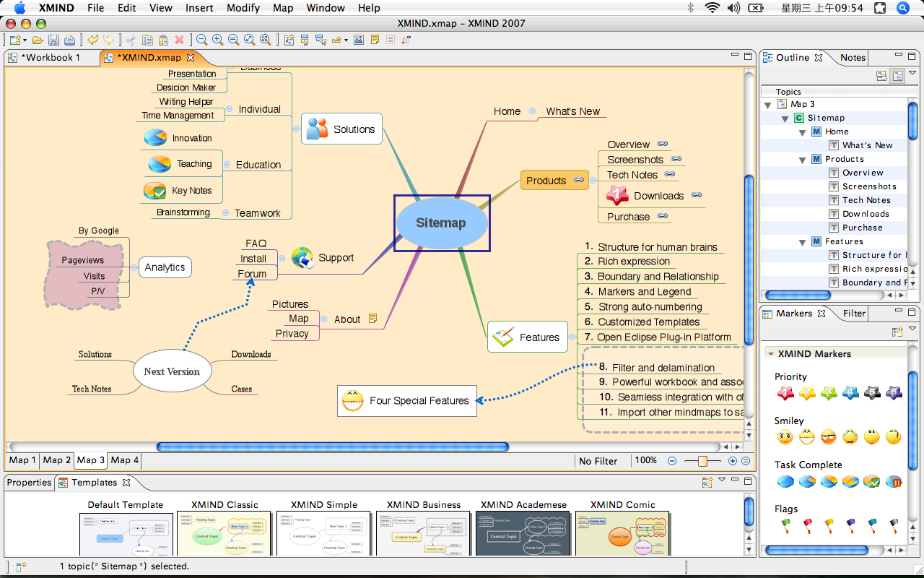Select the purple flag marker

tap(850, 525)
